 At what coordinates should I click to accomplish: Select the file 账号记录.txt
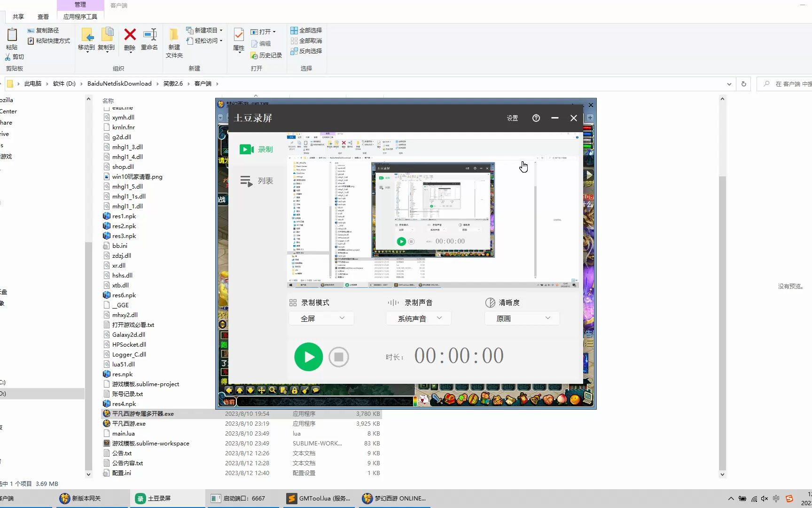(x=127, y=394)
